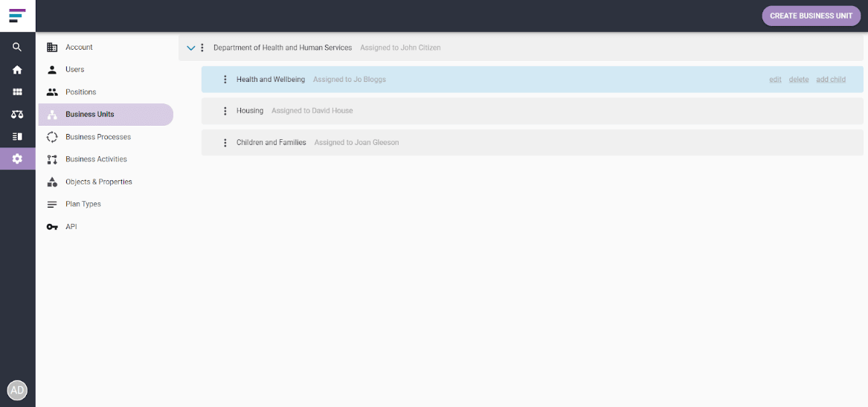Select the settings gear icon in left rail
Screen dimensions: 868x407
[x=17, y=159]
